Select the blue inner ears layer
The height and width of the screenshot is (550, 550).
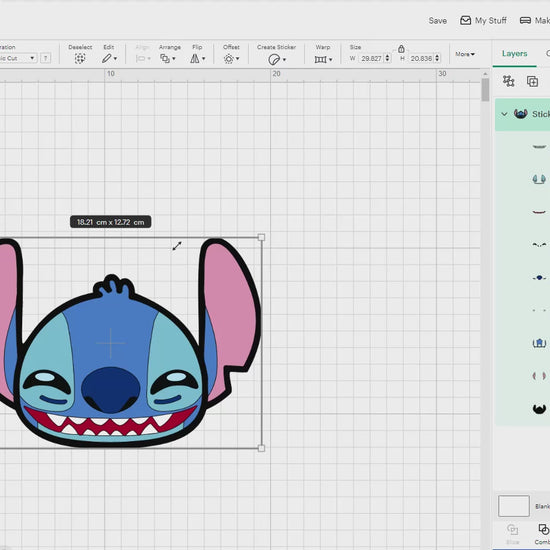539,179
